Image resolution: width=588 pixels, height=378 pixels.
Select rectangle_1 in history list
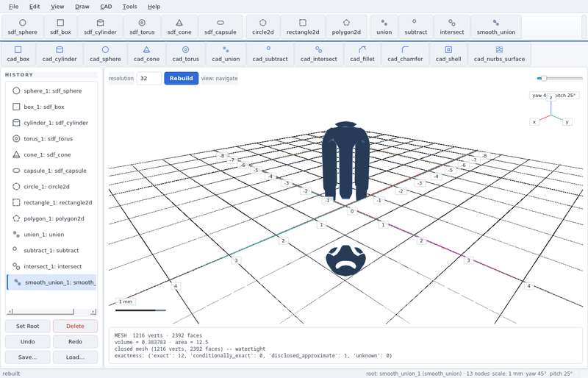click(x=51, y=202)
